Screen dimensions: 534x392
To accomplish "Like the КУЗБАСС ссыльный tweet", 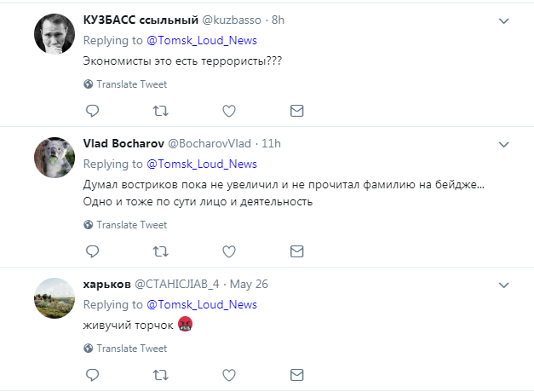I will pos(228,111).
